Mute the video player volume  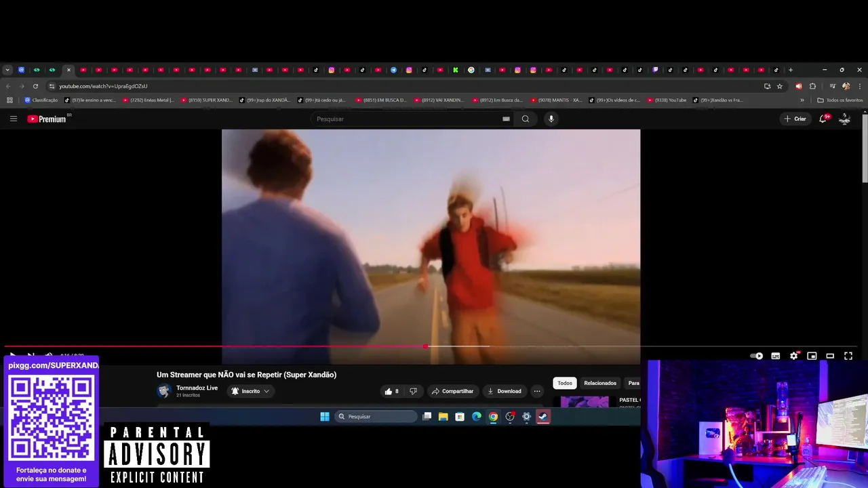pos(49,355)
